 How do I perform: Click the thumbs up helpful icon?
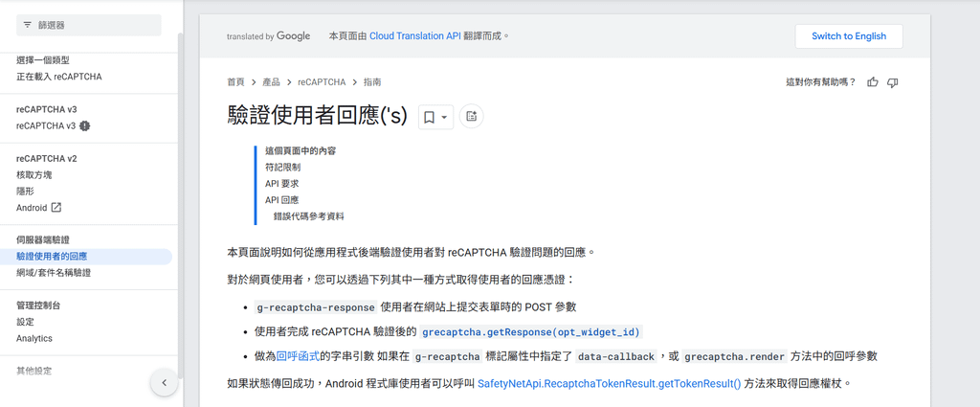tap(873, 82)
